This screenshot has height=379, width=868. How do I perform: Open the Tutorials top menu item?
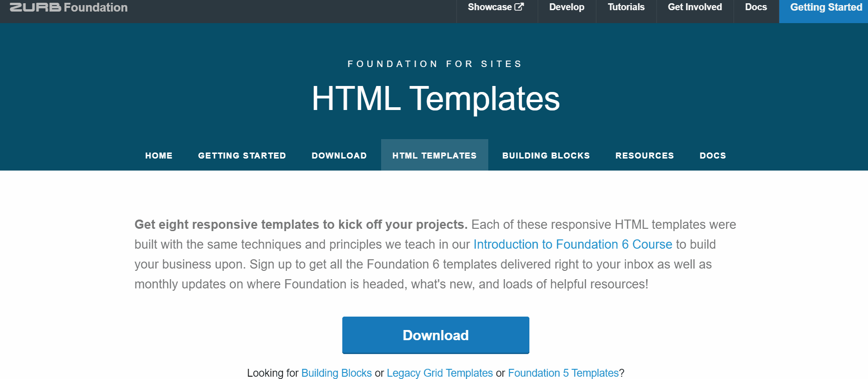[626, 7]
